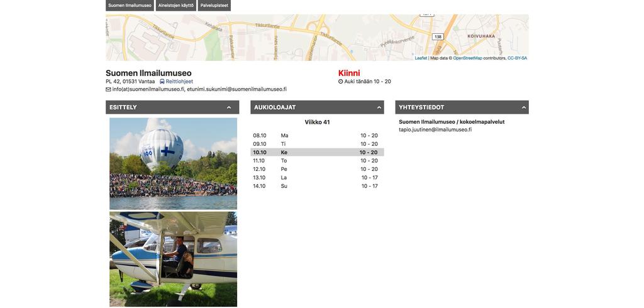Viewport: 644px width, 308px height.
Task: Click the Aukioloajat panel header
Action: pyautogui.click(x=317, y=107)
